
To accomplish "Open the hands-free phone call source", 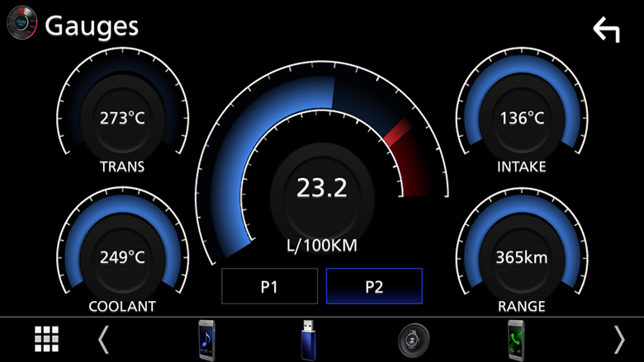I will coord(518,339).
